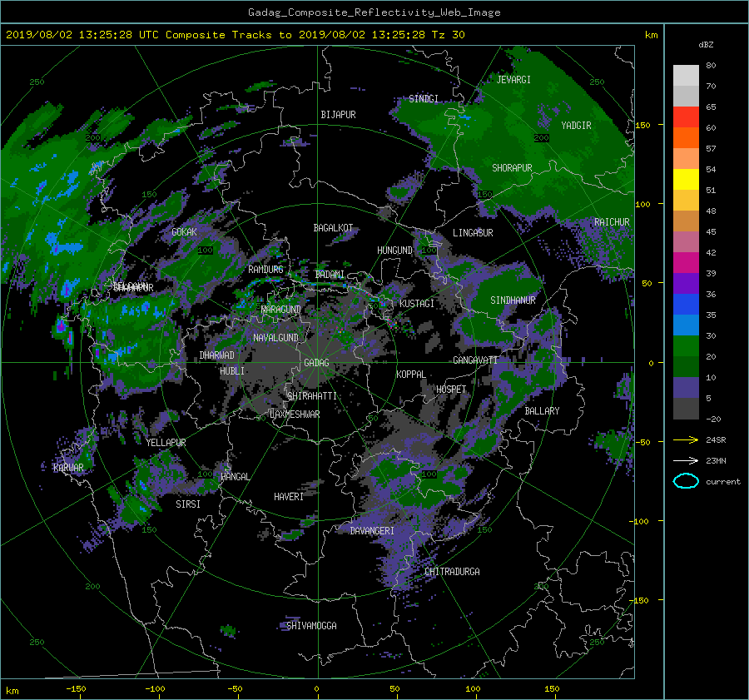The height and width of the screenshot is (700, 749).
Task: Click the LINGASUR city label
Action: (x=473, y=233)
